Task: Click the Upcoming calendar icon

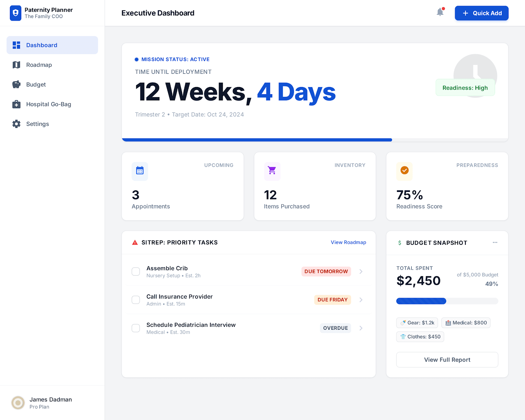Action: (x=140, y=171)
